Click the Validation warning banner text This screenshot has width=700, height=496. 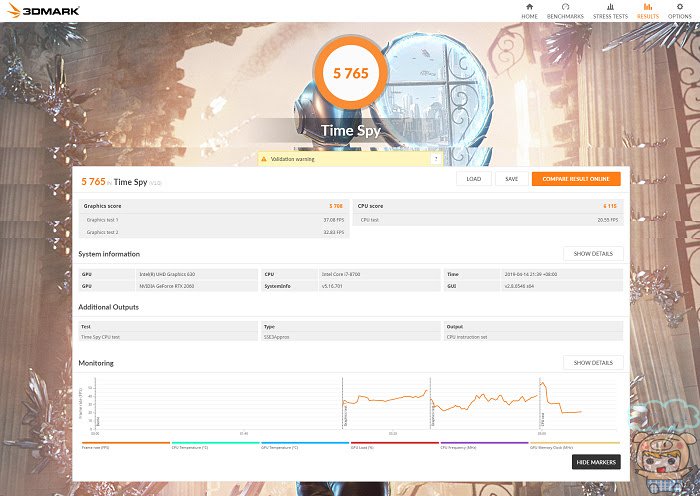click(x=292, y=159)
